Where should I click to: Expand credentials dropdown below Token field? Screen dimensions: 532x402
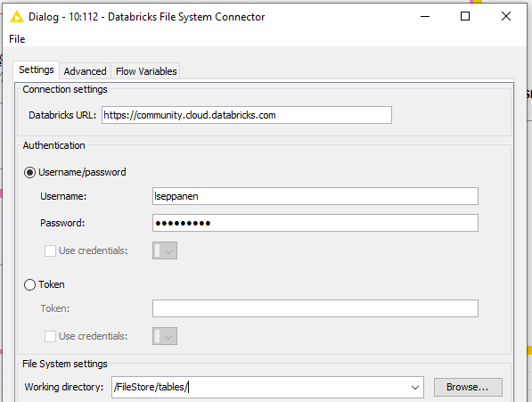pyautogui.click(x=165, y=336)
